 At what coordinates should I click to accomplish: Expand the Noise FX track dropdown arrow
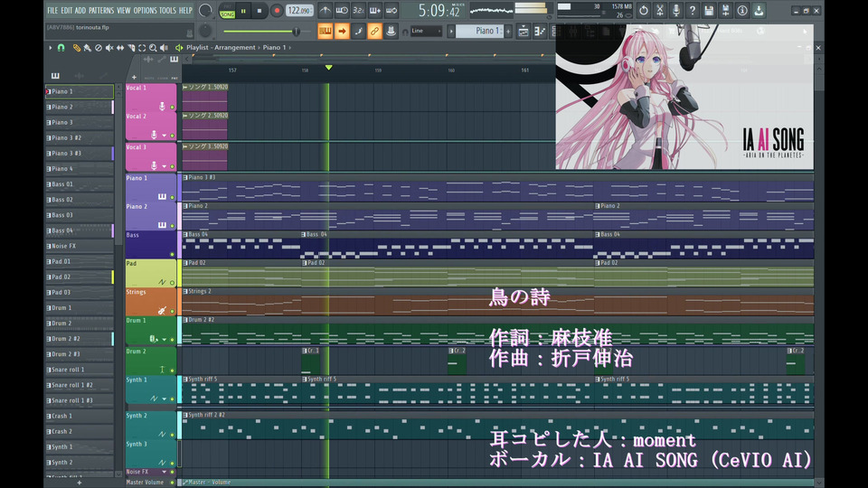[164, 472]
